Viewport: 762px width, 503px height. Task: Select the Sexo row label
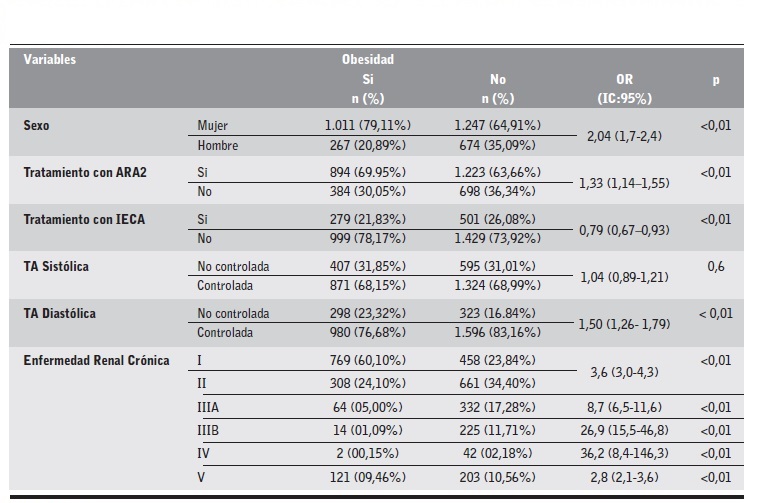(37, 126)
